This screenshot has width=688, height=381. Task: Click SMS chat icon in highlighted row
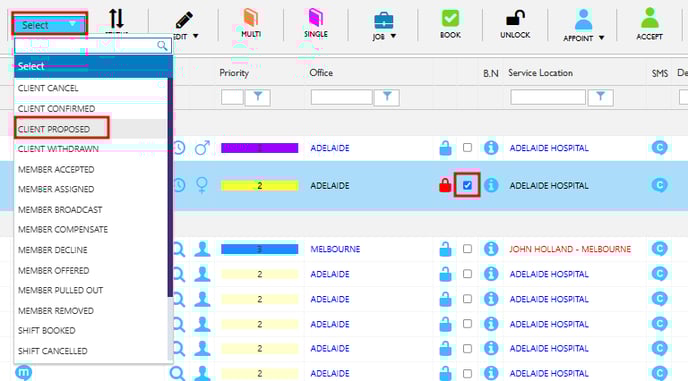pyautogui.click(x=659, y=185)
